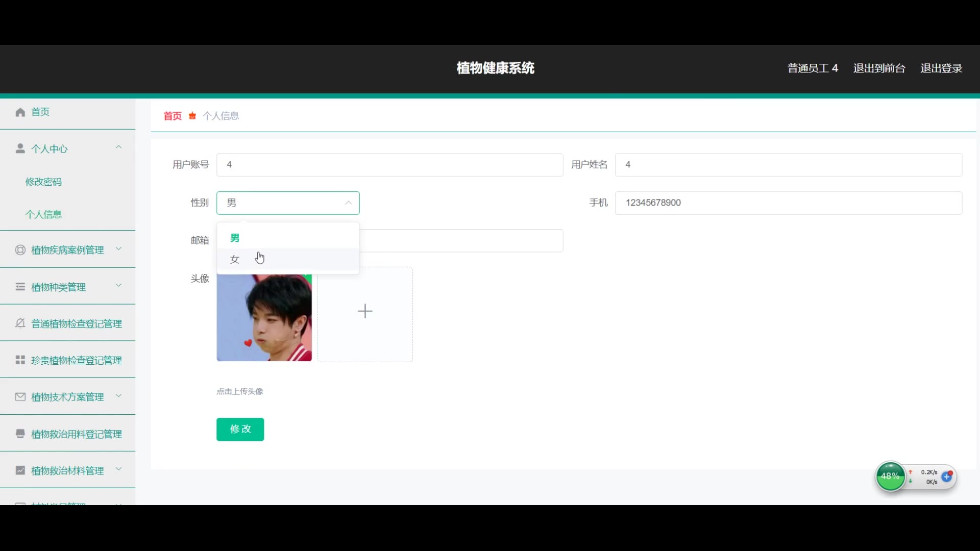The image size is (980, 551).
Task: Select 女 in the gender dropdown
Action: (235, 259)
